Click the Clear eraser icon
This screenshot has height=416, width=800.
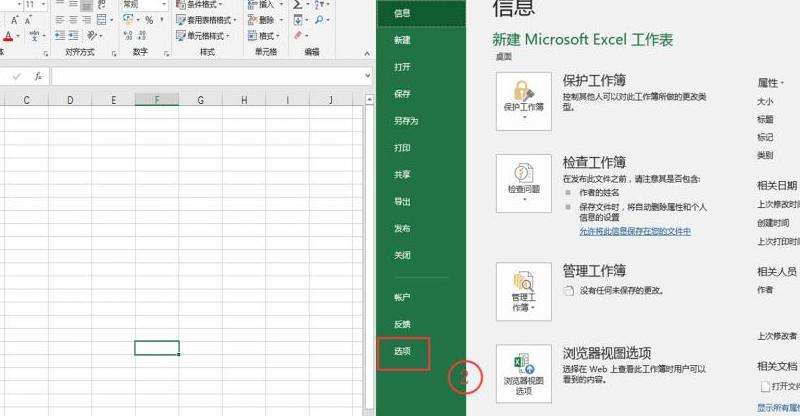click(x=298, y=35)
